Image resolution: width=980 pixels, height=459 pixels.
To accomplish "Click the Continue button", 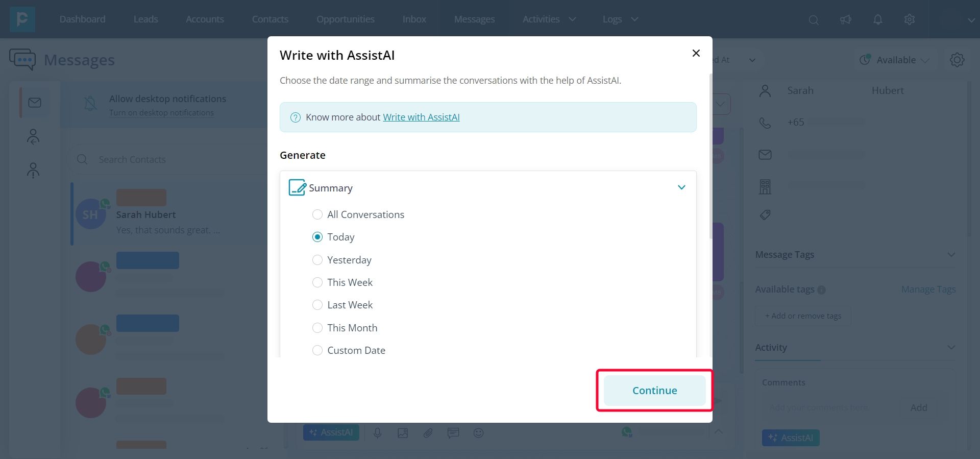I will pos(655,391).
